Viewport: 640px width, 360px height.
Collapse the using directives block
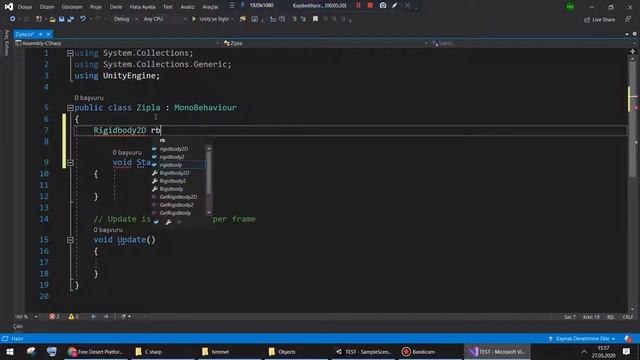click(x=70, y=53)
